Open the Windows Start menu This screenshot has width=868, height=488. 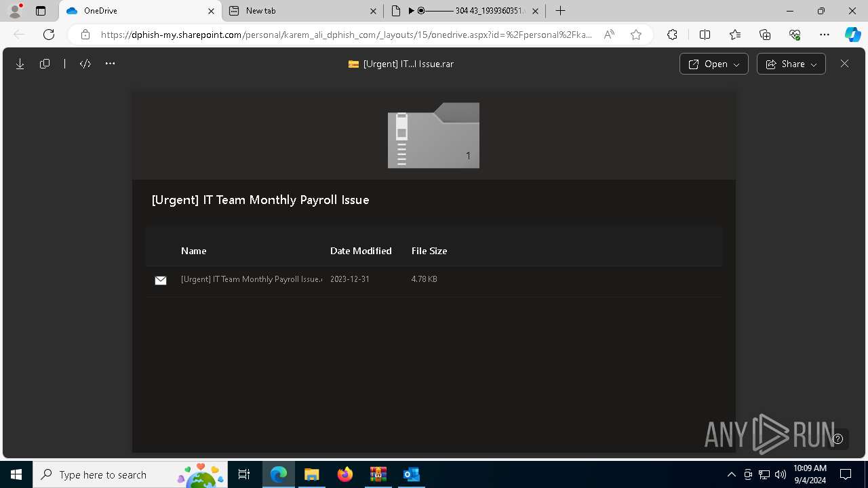16,474
